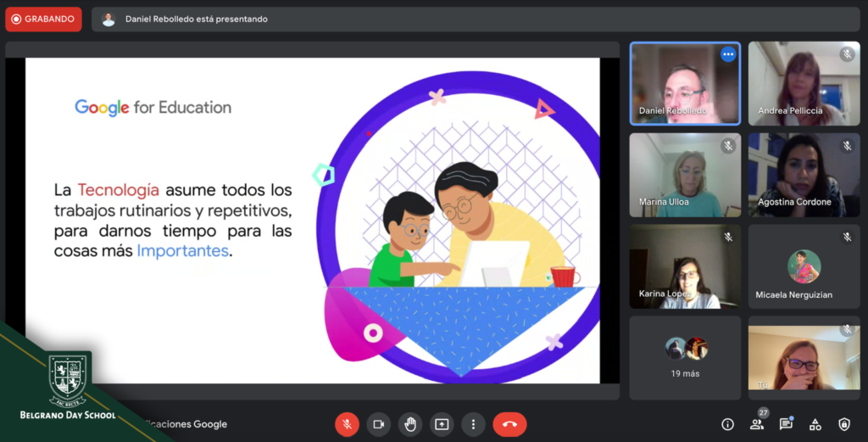The height and width of the screenshot is (442, 868).
Task: Click Micaela Nerguizian's avatar picture
Action: pyautogui.click(x=804, y=266)
